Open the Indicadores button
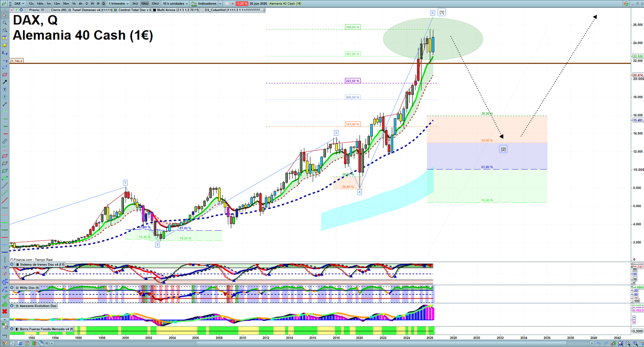 coord(204,4)
